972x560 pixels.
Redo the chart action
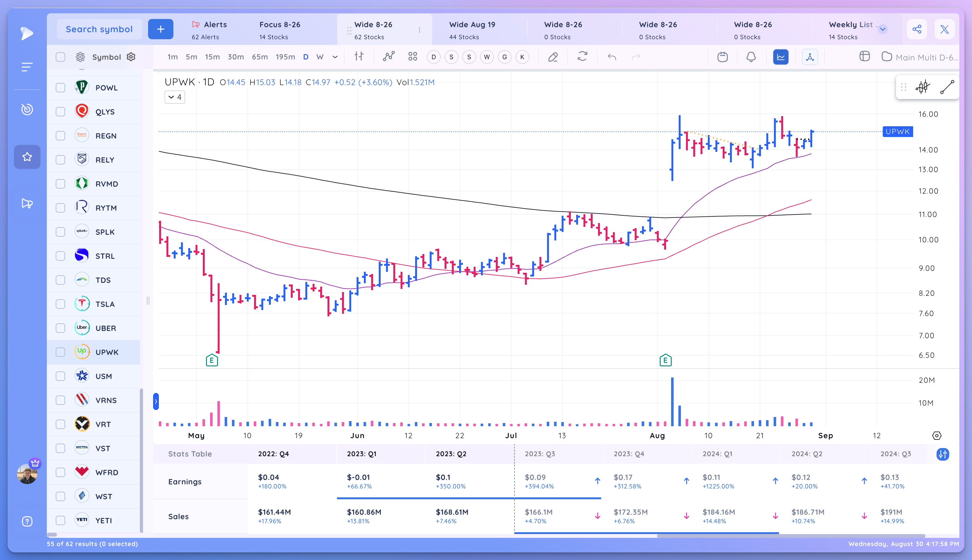pyautogui.click(x=636, y=57)
